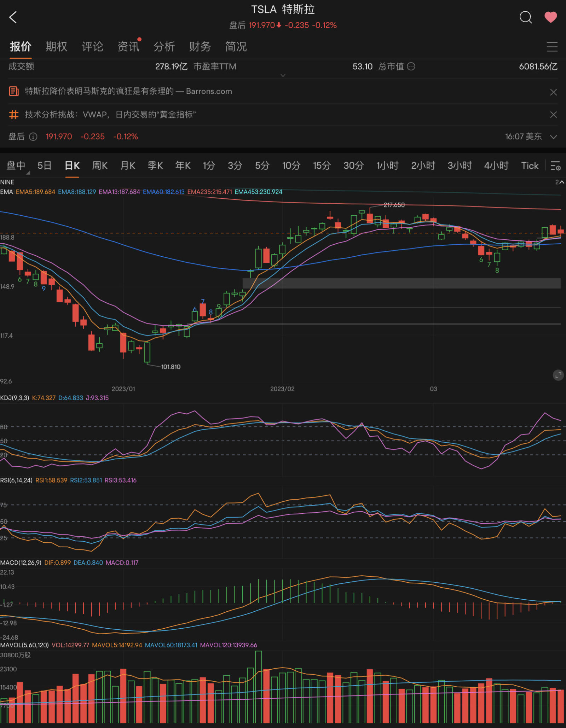The height and width of the screenshot is (728, 566).
Task: Dismiss the VWAP challenge banner
Action: point(554,115)
